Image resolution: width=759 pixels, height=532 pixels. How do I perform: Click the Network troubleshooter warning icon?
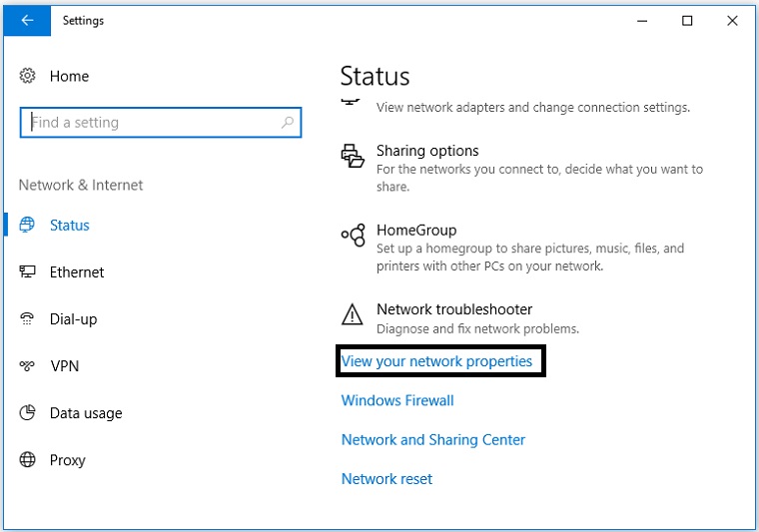point(353,315)
